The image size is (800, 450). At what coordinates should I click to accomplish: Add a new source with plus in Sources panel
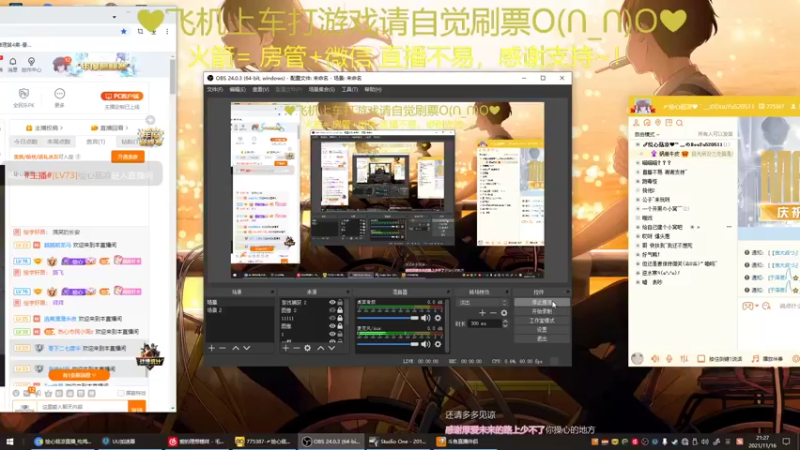286,348
